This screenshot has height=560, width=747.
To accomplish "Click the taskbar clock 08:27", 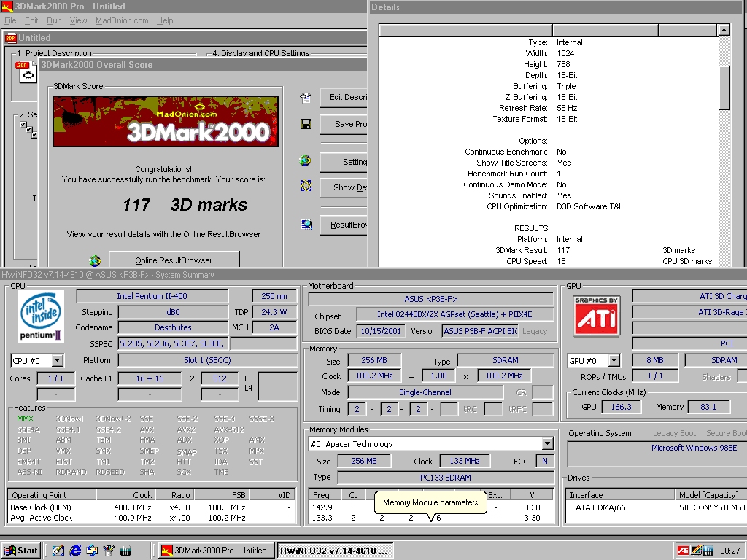I will tap(729, 551).
